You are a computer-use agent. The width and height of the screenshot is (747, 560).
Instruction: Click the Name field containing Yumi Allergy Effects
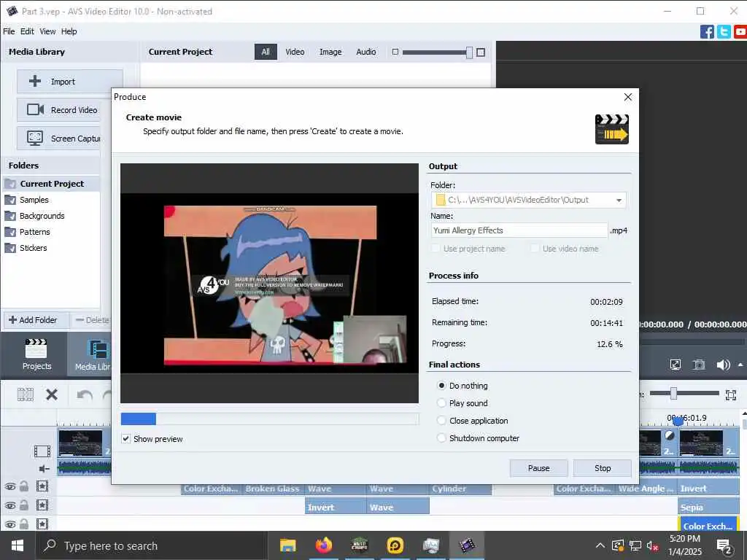pos(519,230)
